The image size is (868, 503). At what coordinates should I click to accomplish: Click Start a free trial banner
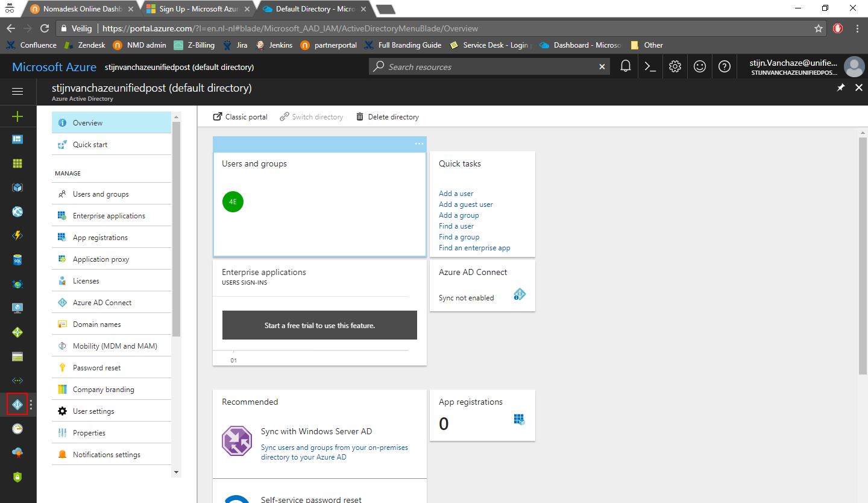(319, 325)
